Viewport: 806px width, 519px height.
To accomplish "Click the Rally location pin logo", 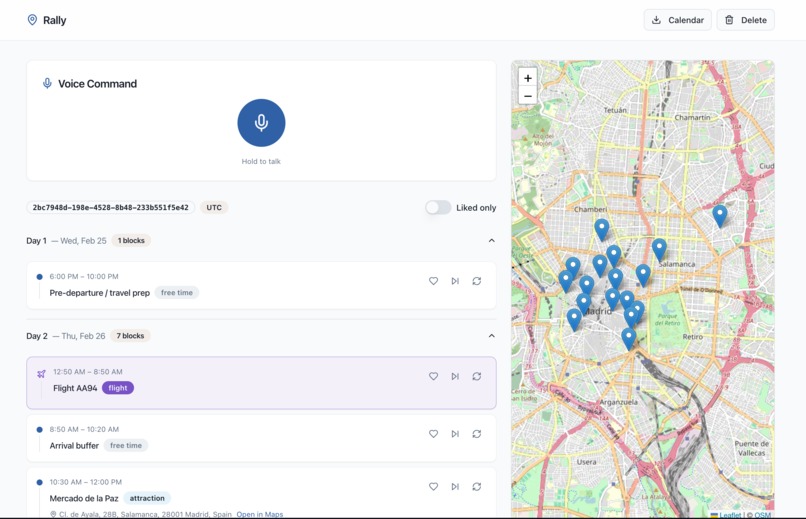I will 32,20.
